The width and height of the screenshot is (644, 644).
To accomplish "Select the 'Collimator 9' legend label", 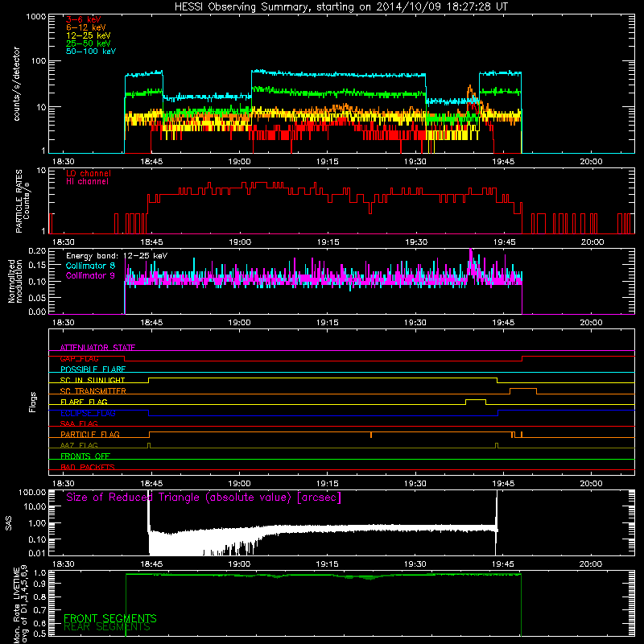I will [x=90, y=275].
